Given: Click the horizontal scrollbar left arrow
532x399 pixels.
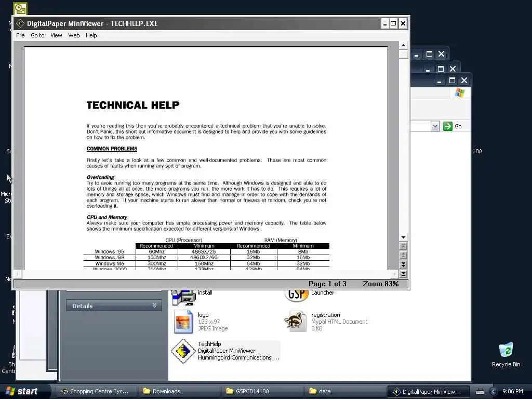Looking at the screenshot, I should click(x=18, y=274).
